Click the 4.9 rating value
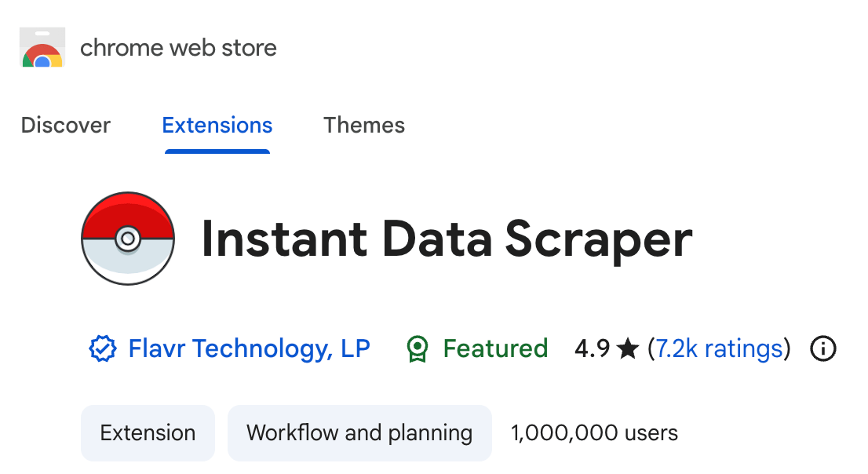 point(592,349)
